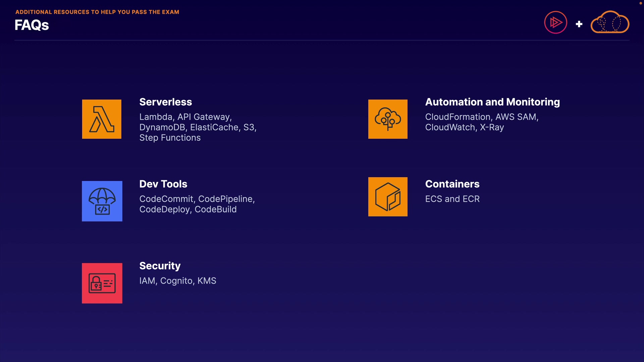Click the orange Containers cube icon

pos(388,197)
